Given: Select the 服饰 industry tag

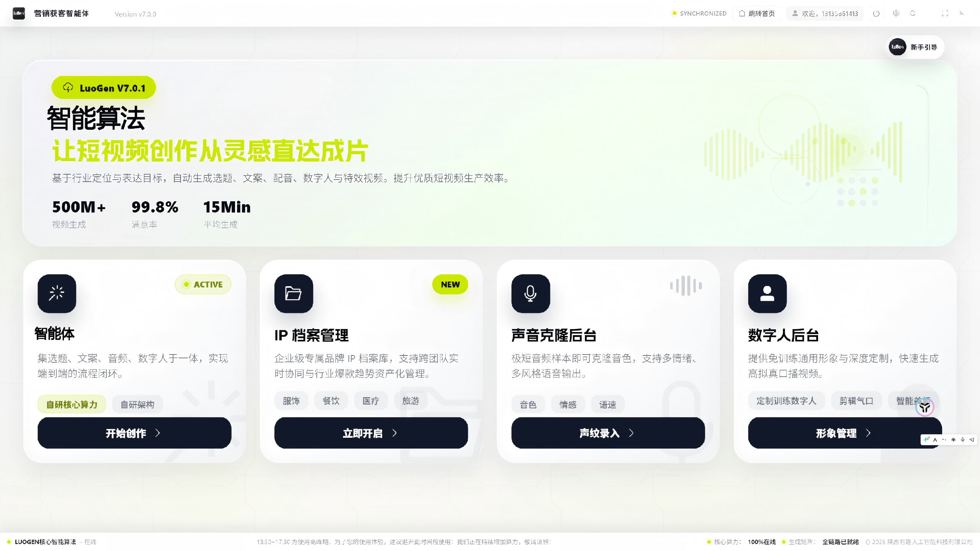Looking at the screenshot, I should 291,401.
